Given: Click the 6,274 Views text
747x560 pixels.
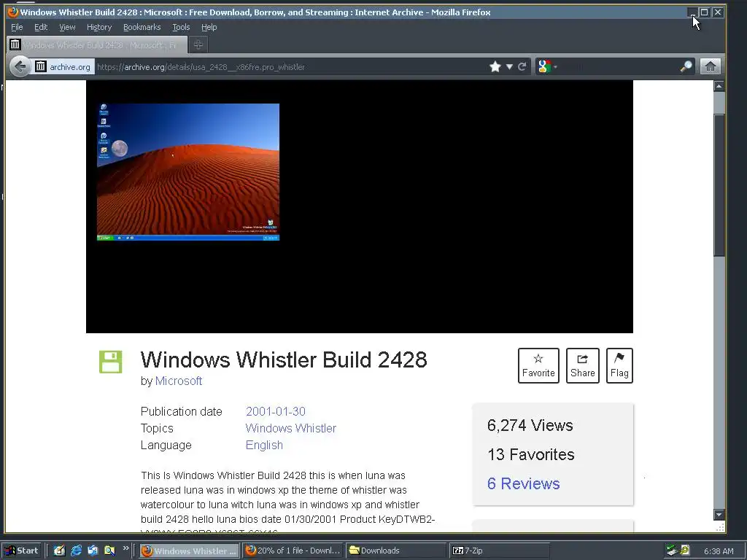Looking at the screenshot, I should point(530,425).
